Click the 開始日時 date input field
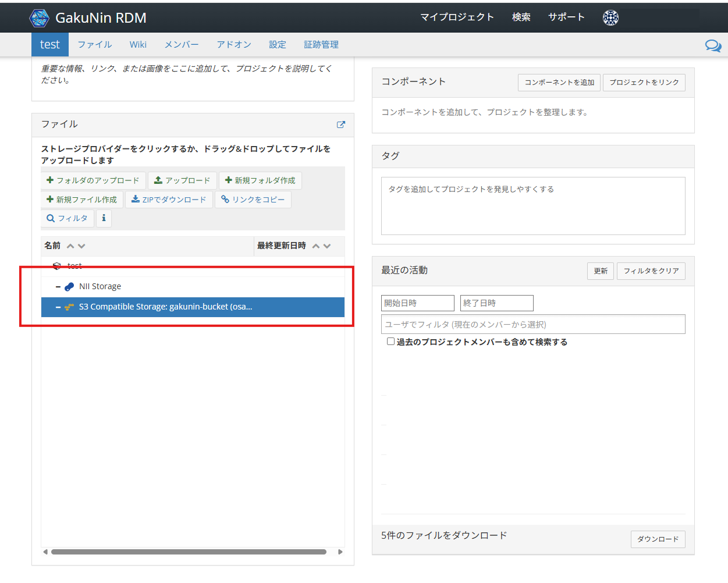Screen dimensions: 728x583 tap(417, 303)
